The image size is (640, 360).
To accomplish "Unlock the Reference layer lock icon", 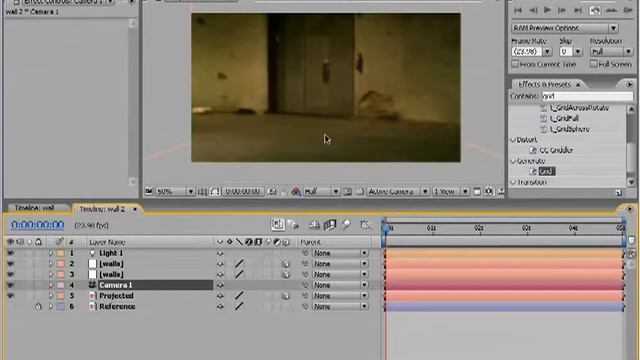I will click(x=38, y=306).
